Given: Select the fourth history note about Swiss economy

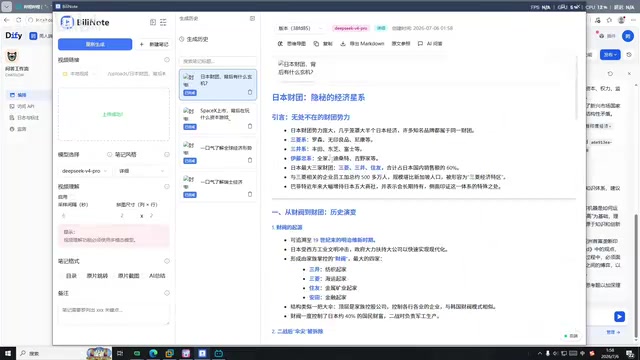Looking at the screenshot, I should point(218,186).
